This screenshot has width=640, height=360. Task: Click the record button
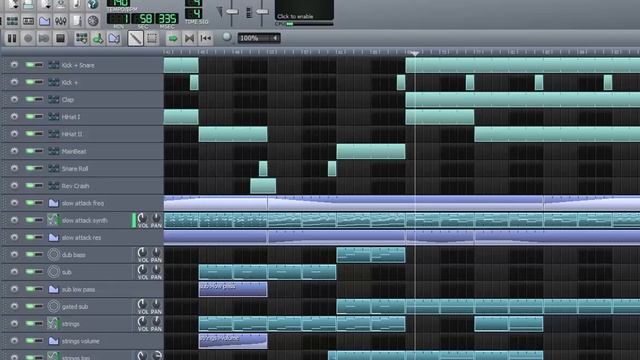[28, 38]
